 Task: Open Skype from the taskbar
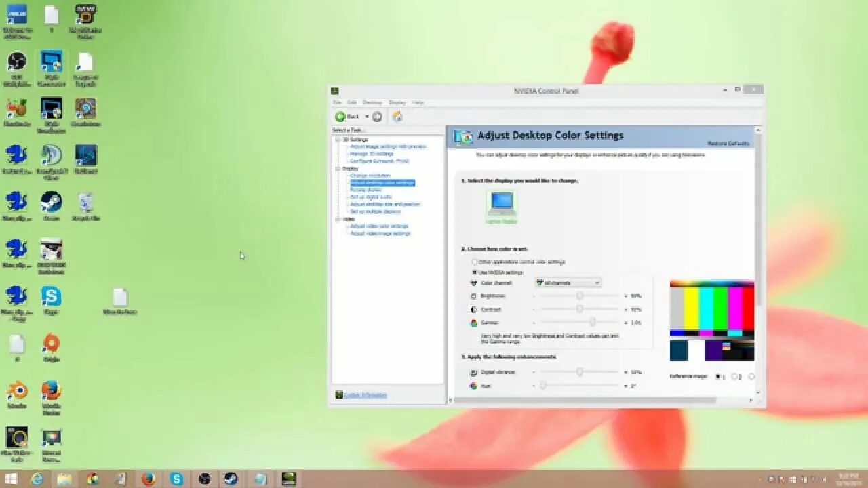coord(177,479)
